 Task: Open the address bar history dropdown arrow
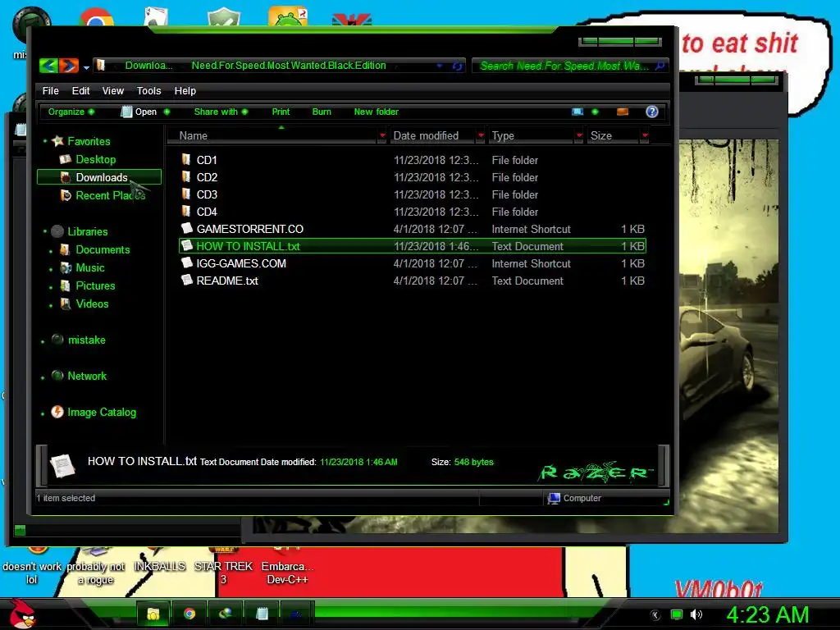440,66
